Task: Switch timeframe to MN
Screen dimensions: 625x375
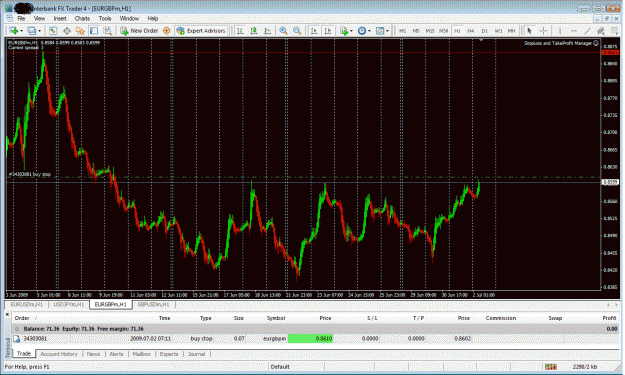Action: pyautogui.click(x=512, y=31)
